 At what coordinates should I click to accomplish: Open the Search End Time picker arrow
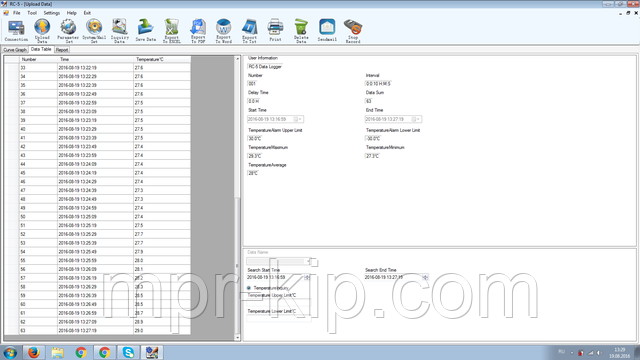pyautogui.click(x=425, y=278)
